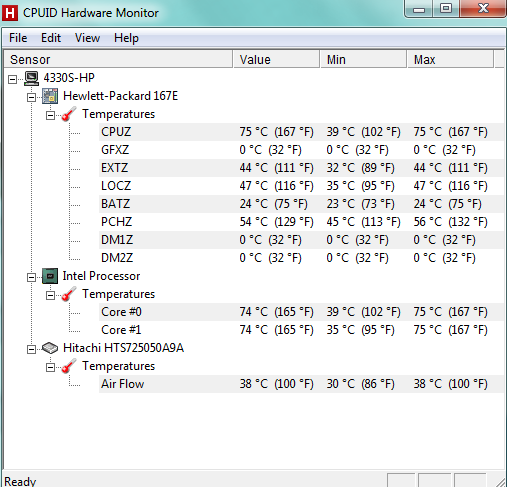Select the DM2Z sensor row
Screen dimensions: 507x487
tap(301, 258)
